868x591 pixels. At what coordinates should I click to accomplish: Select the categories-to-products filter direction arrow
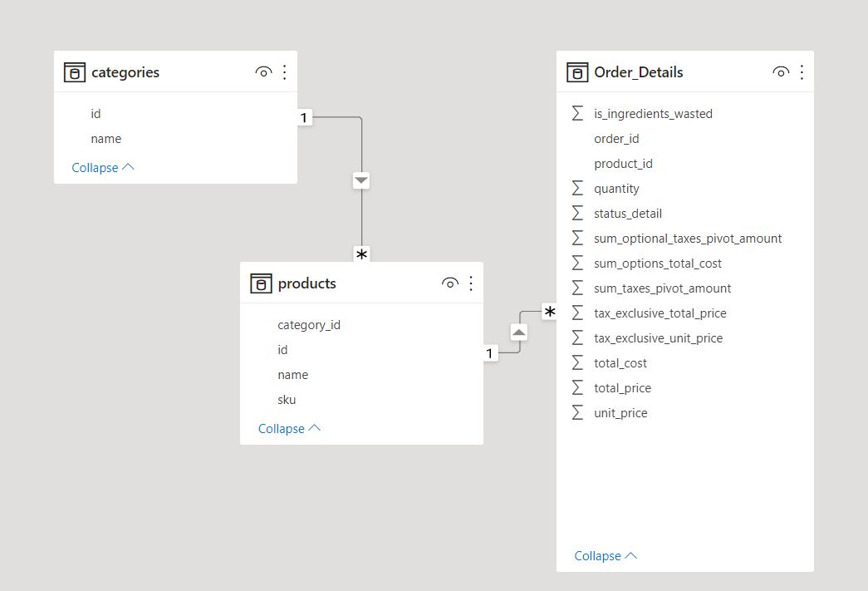tap(361, 180)
